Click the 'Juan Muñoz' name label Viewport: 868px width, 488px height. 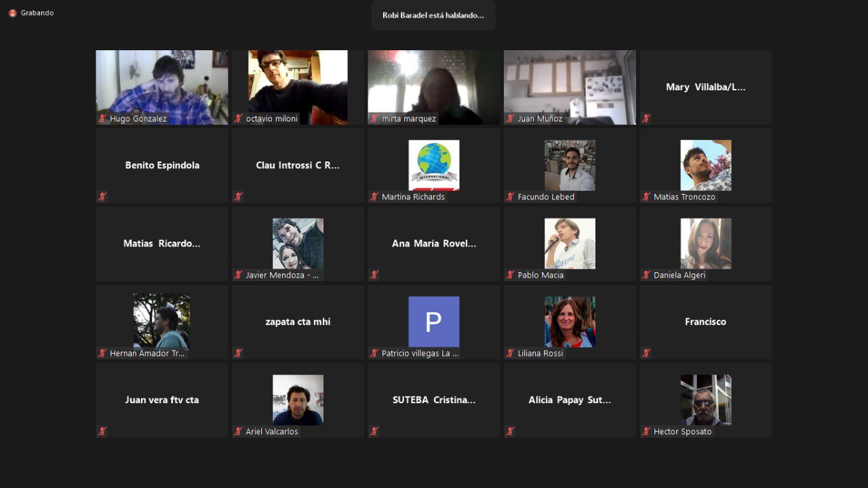[540, 119]
